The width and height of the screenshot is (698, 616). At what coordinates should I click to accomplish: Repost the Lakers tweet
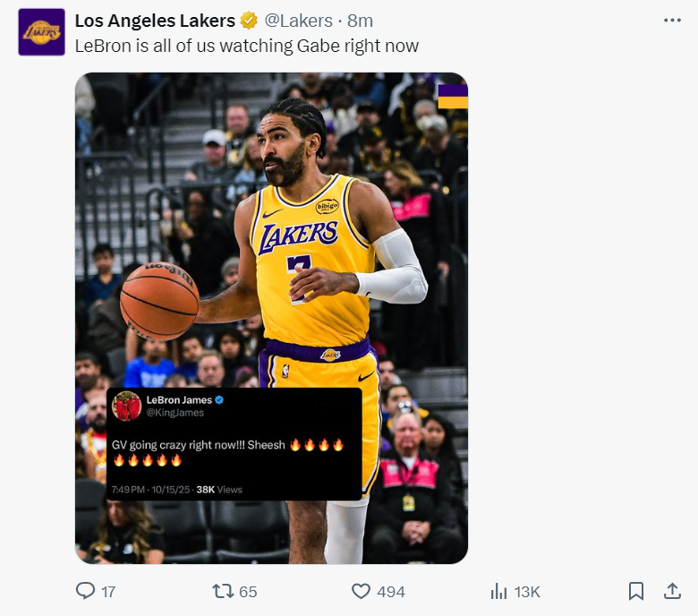(222, 591)
